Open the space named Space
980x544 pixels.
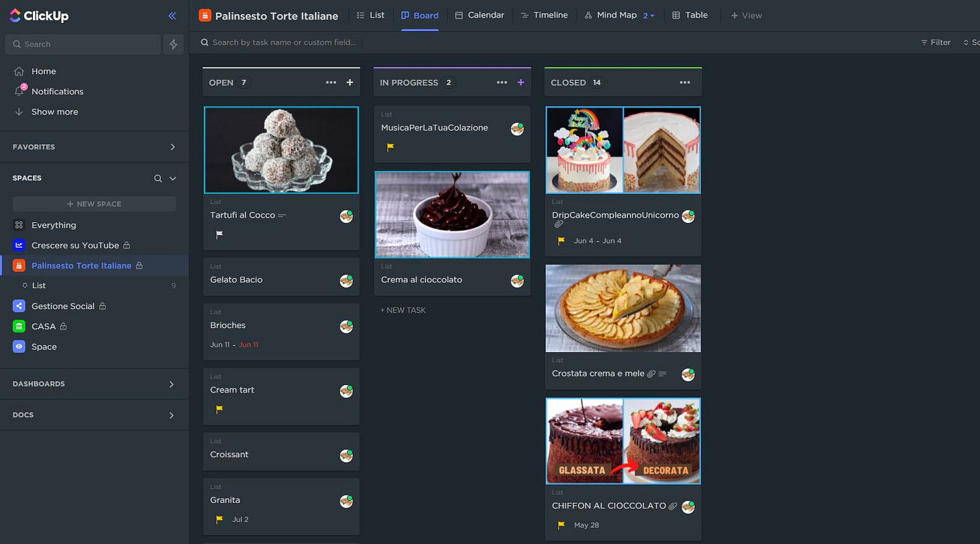[44, 347]
